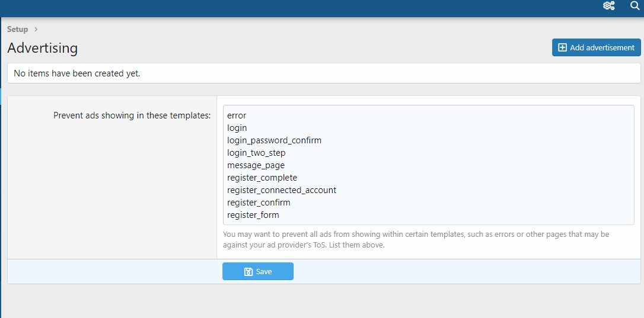The width and height of the screenshot is (644, 318).
Task: Click the 'register_connected_account' template entry
Action: coord(282,190)
